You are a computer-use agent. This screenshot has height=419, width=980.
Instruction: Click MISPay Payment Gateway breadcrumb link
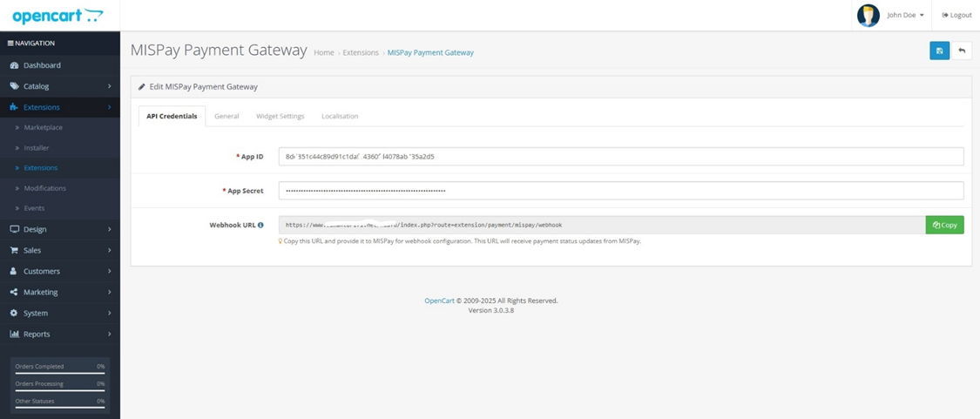(430, 53)
